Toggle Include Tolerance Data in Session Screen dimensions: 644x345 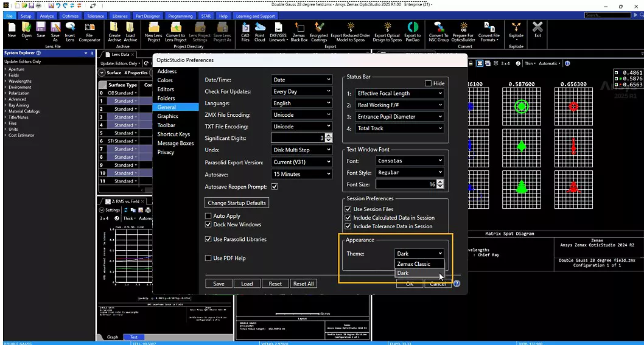(x=348, y=226)
